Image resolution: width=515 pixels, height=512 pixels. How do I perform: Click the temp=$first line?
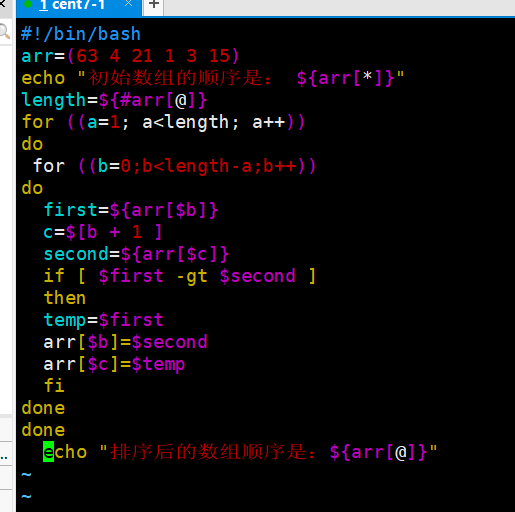pos(103,320)
